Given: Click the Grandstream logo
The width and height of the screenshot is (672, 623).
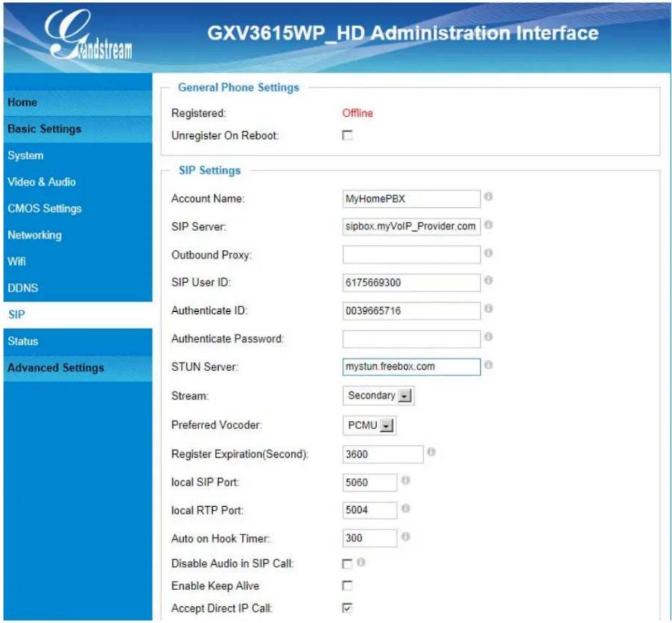Looking at the screenshot, I should click(x=88, y=34).
